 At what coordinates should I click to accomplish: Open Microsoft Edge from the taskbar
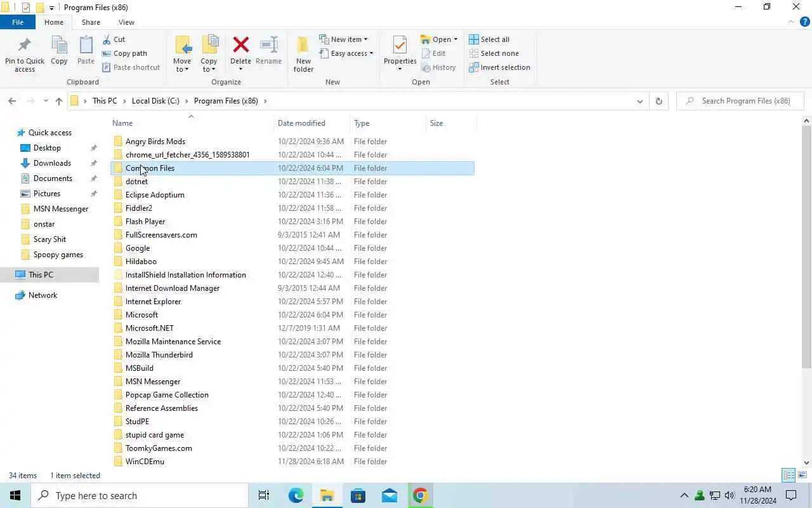(296, 495)
